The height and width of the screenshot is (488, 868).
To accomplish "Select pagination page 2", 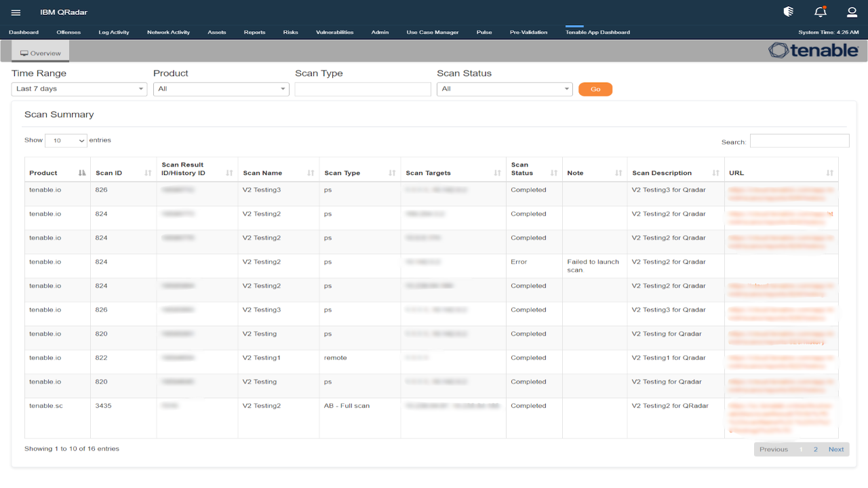I will pos(816,449).
